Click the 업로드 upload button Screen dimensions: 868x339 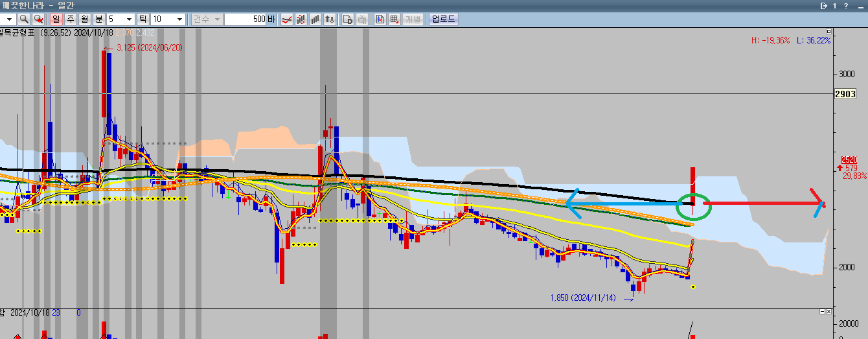pyautogui.click(x=443, y=19)
